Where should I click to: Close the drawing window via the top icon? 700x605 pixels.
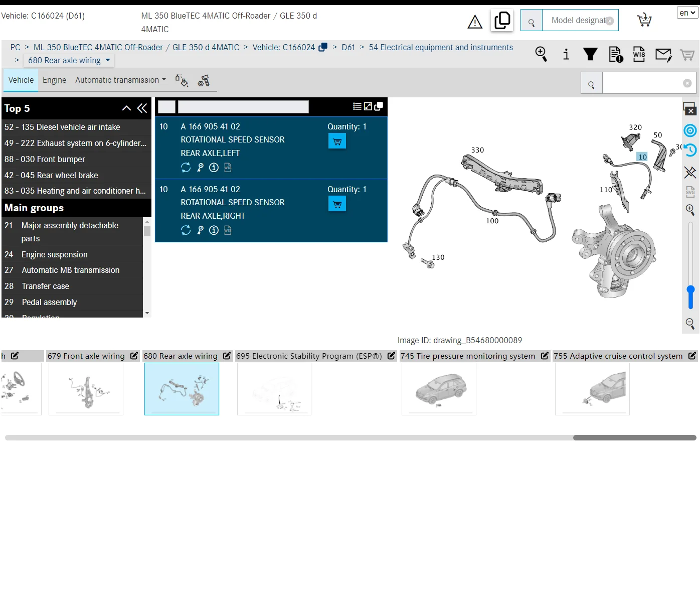pyautogui.click(x=690, y=108)
